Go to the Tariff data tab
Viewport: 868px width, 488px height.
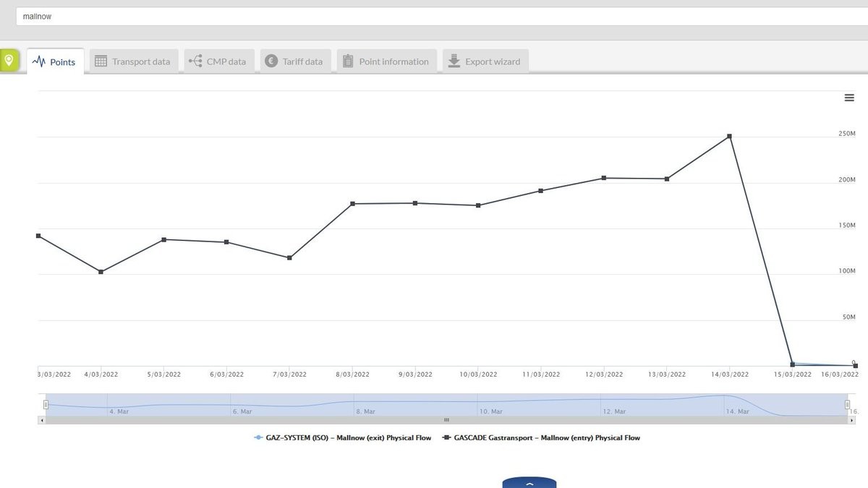[295, 61]
